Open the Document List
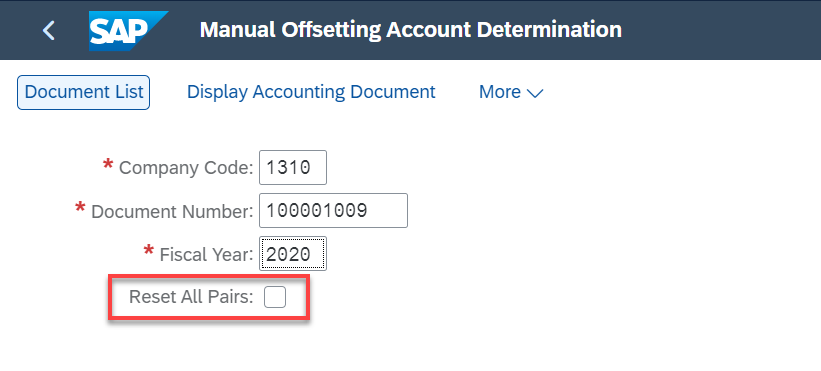 coord(83,92)
